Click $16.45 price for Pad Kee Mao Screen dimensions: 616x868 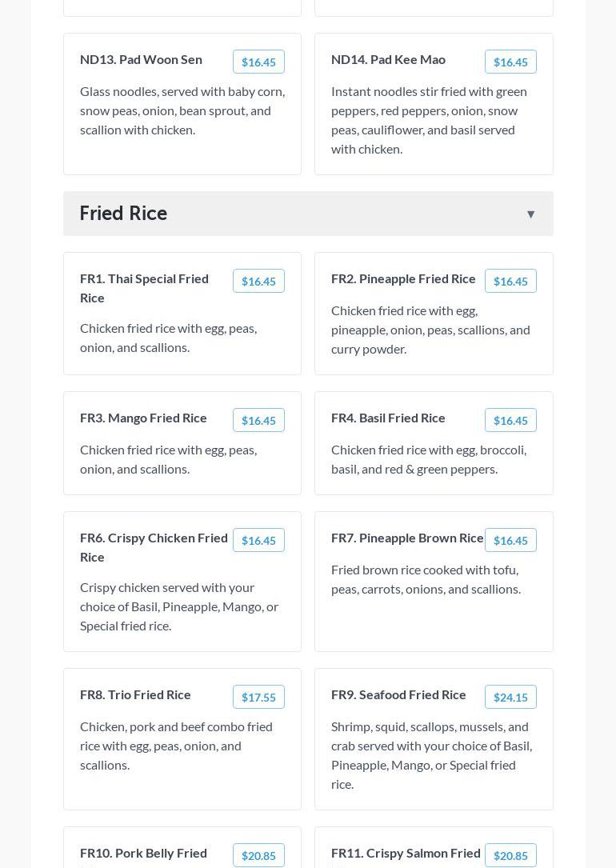[510, 62]
